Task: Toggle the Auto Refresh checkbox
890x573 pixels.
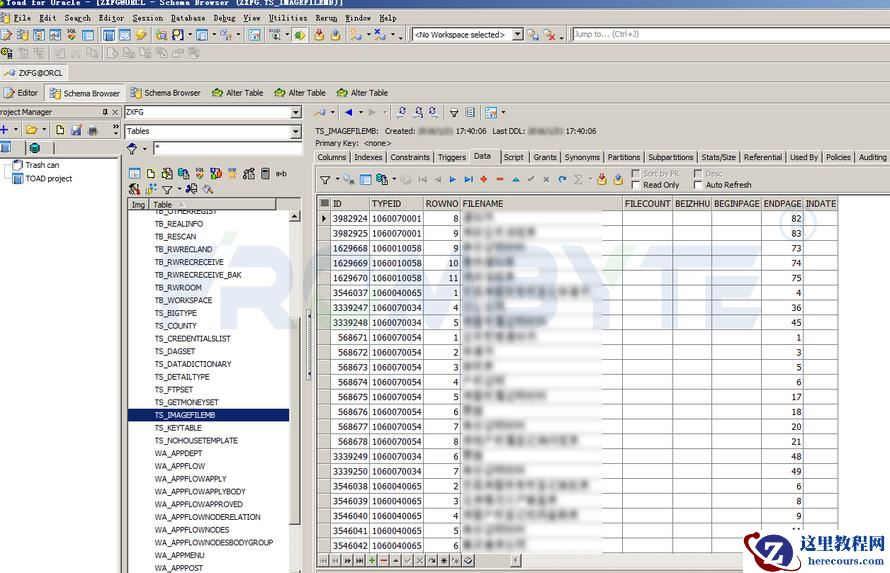Action: pyautogui.click(x=698, y=185)
